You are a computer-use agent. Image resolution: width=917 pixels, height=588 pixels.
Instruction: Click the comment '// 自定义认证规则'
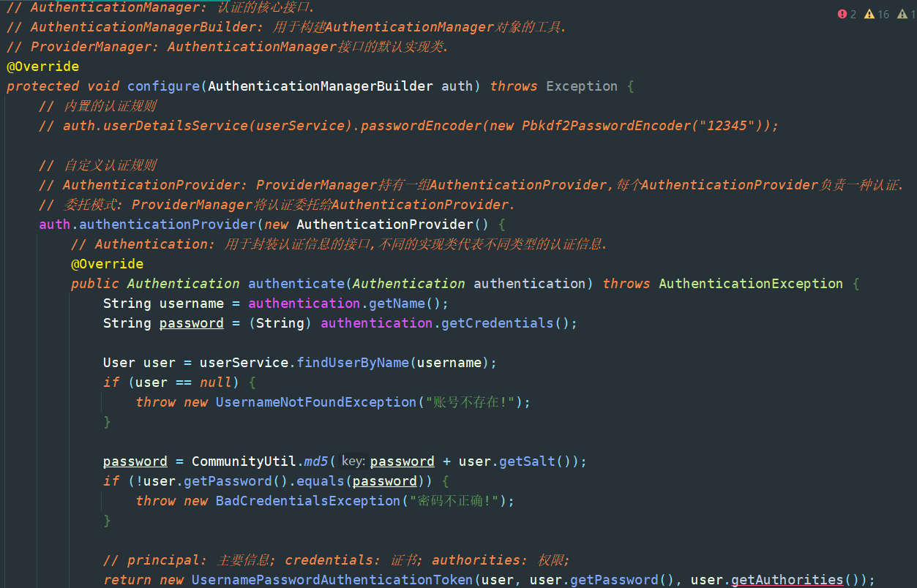97,165
